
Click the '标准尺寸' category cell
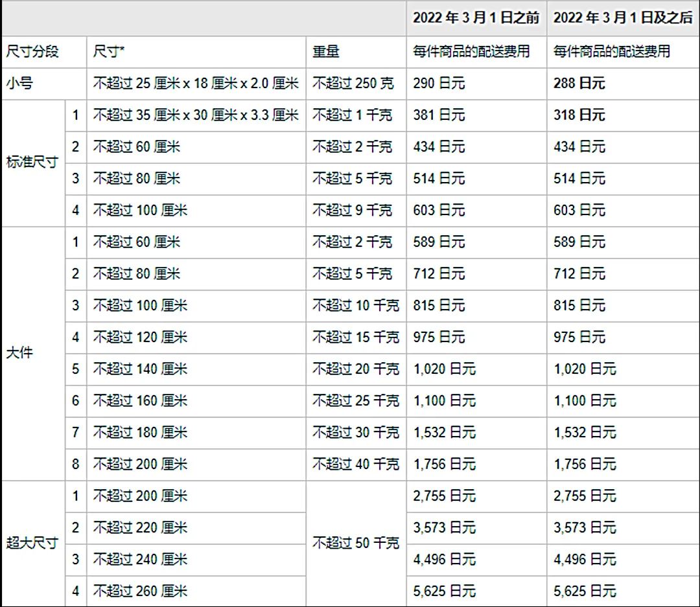(34, 163)
